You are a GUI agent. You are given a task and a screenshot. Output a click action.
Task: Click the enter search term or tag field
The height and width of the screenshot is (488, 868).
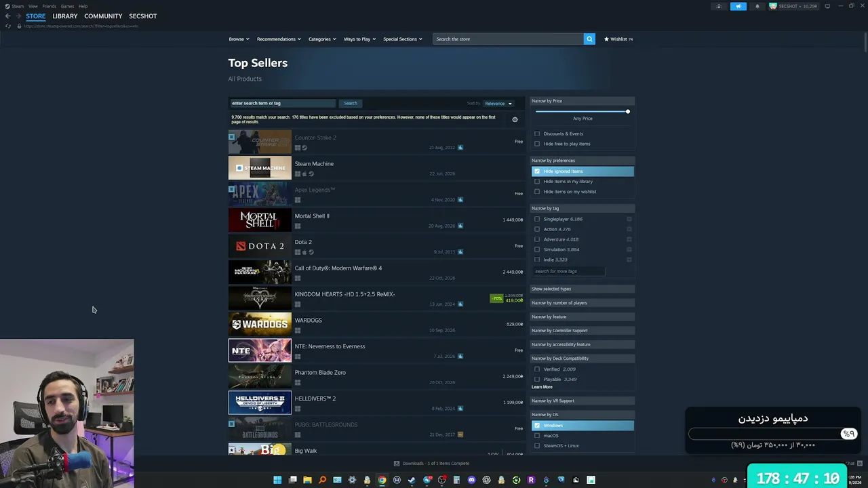(283, 103)
